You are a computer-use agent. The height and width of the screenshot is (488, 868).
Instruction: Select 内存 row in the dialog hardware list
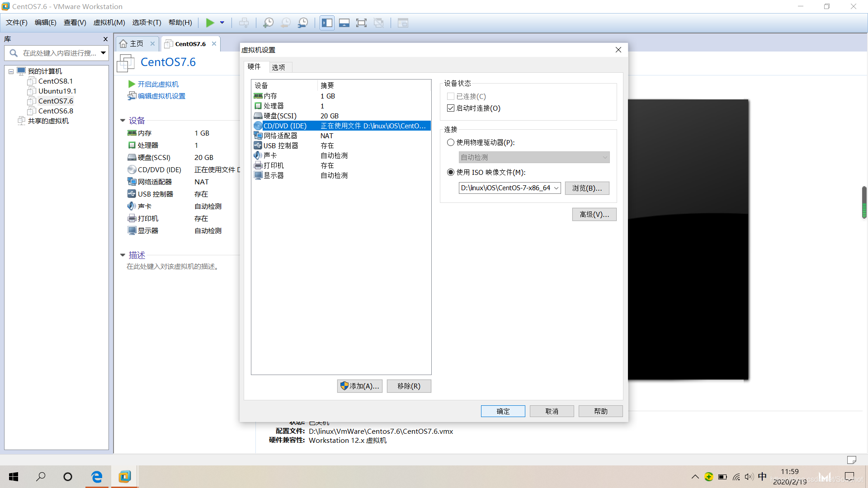341,96
